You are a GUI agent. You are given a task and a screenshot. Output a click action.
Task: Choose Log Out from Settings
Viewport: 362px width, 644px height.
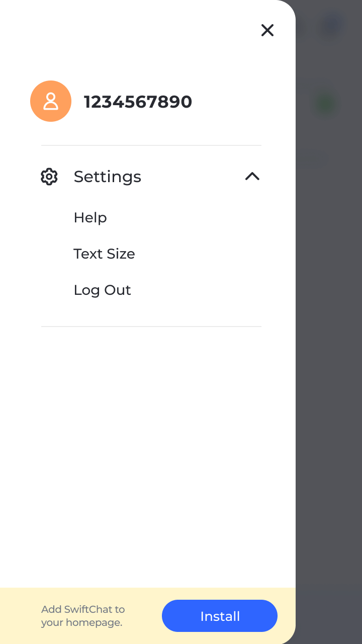103,290
